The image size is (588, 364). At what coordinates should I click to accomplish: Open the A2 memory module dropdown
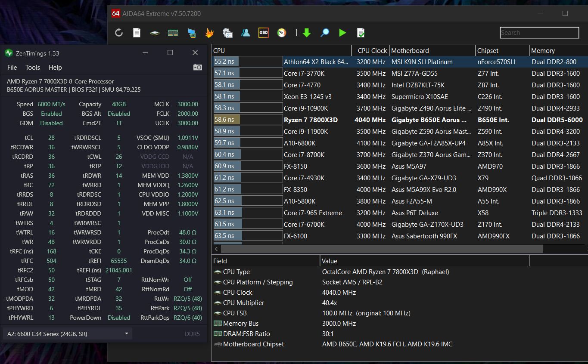click(x=67, y=334)
